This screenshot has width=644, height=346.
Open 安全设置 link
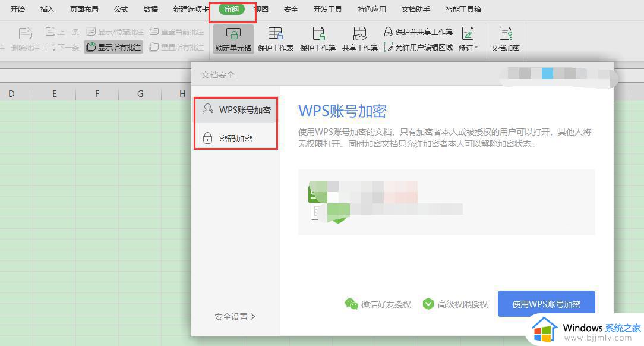[235, 317]
